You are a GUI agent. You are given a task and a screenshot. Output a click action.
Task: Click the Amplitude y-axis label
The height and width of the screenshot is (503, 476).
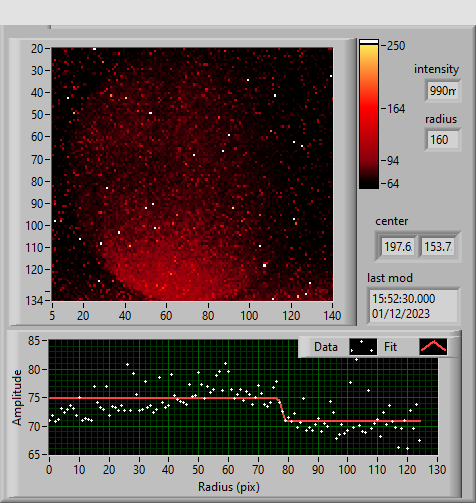click(17, 397)
